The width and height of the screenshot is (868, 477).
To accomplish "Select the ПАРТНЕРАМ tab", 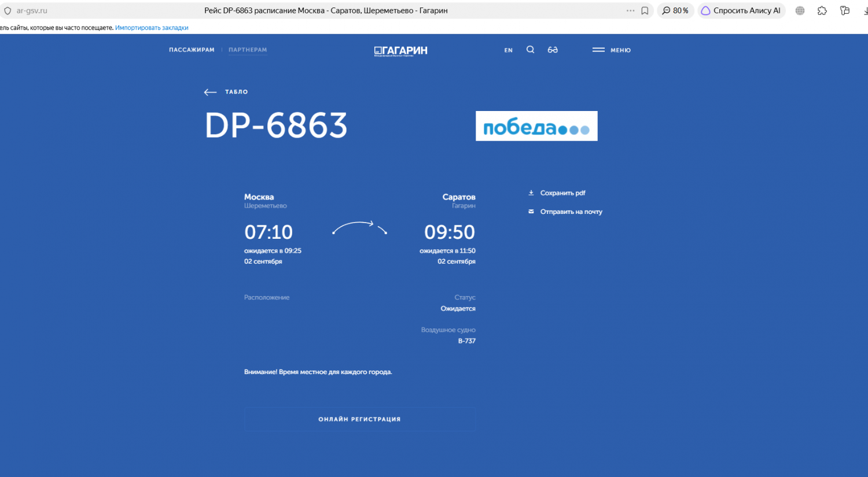I will tap(248, 50).
